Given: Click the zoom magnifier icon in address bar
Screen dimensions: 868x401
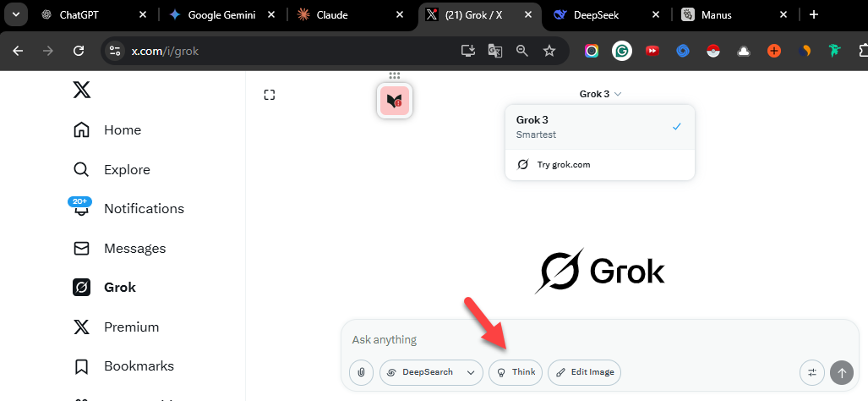Looking at the screenshot, I should 522,51.
